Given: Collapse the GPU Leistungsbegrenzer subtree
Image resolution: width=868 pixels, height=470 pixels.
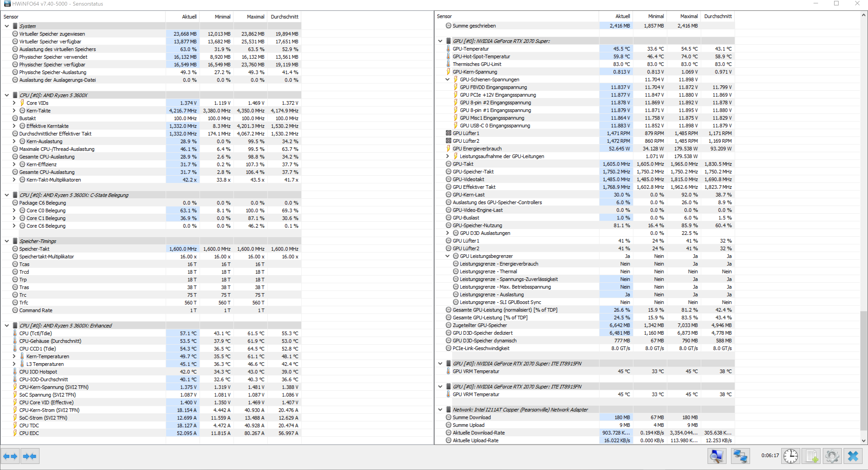Looking at the screenshot, I should tap(448, 256).
